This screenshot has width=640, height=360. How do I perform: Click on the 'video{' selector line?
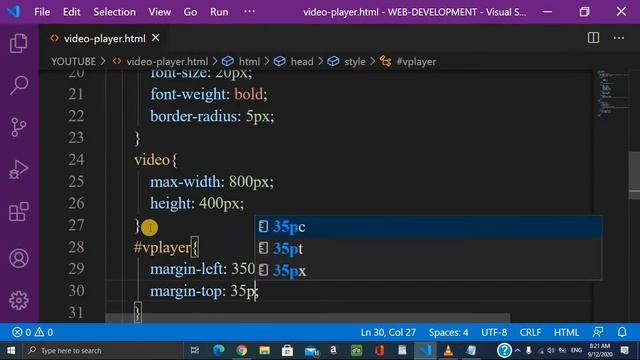156,160
